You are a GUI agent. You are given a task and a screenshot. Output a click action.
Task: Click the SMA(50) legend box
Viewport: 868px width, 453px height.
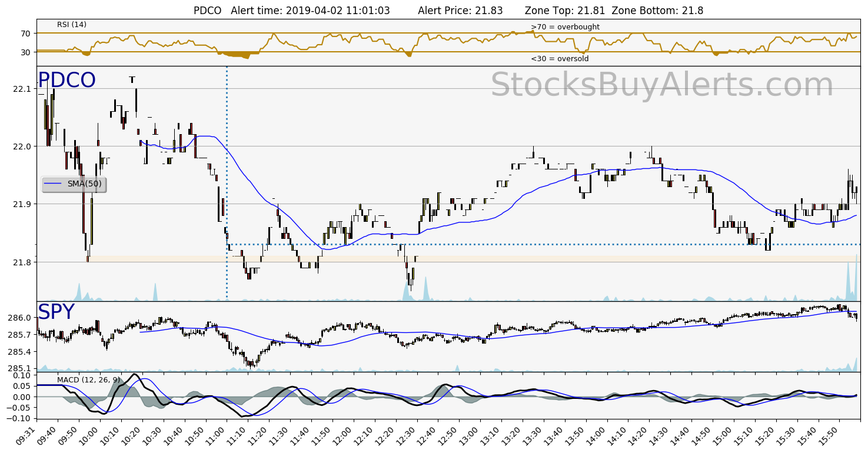tap(74, 184)
